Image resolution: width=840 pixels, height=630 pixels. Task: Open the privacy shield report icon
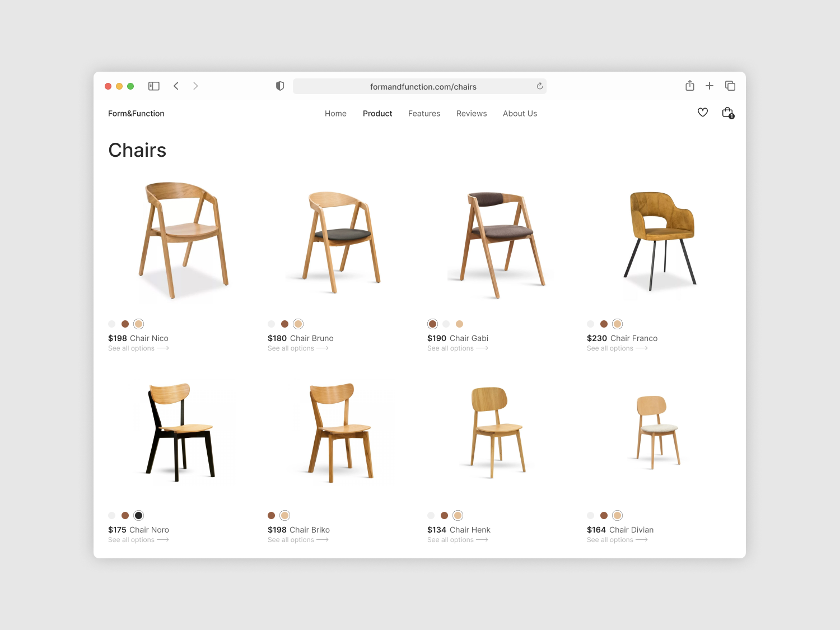point(280,86)
